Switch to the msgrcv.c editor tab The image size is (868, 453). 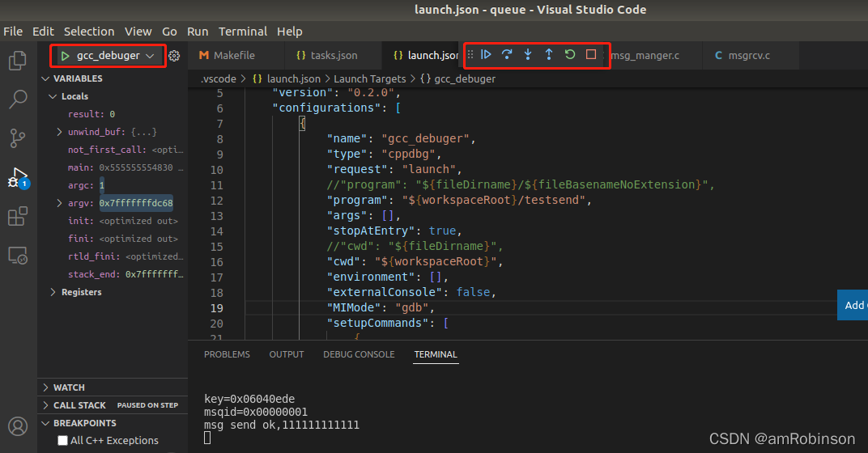tap(750, 55)
